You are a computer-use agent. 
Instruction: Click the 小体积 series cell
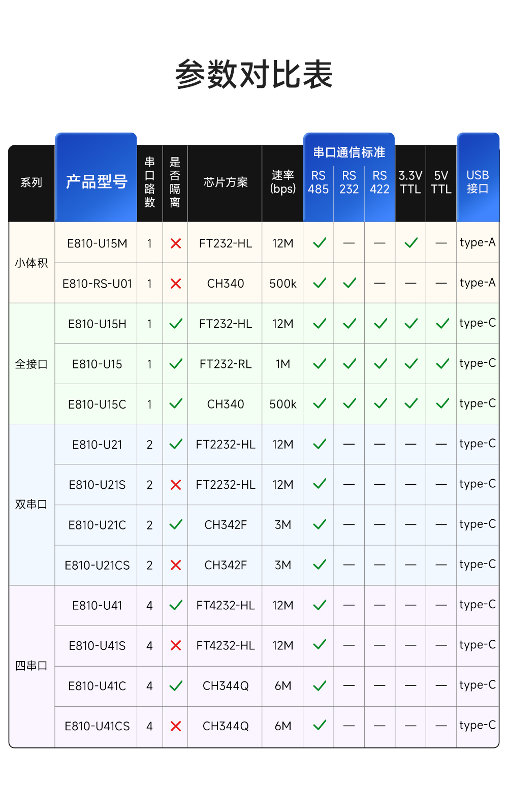pos(31,263)
